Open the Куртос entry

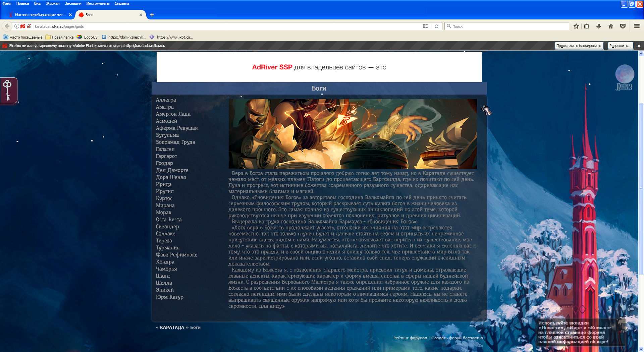click(164, 198)
